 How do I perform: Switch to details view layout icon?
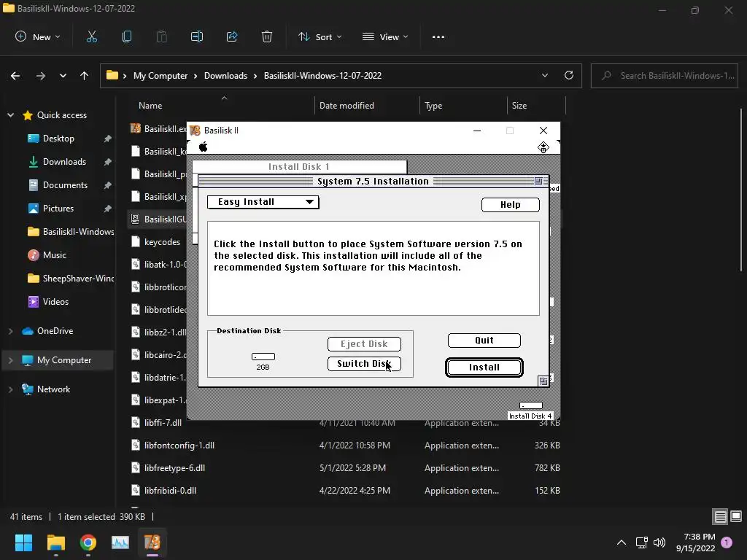720,516
